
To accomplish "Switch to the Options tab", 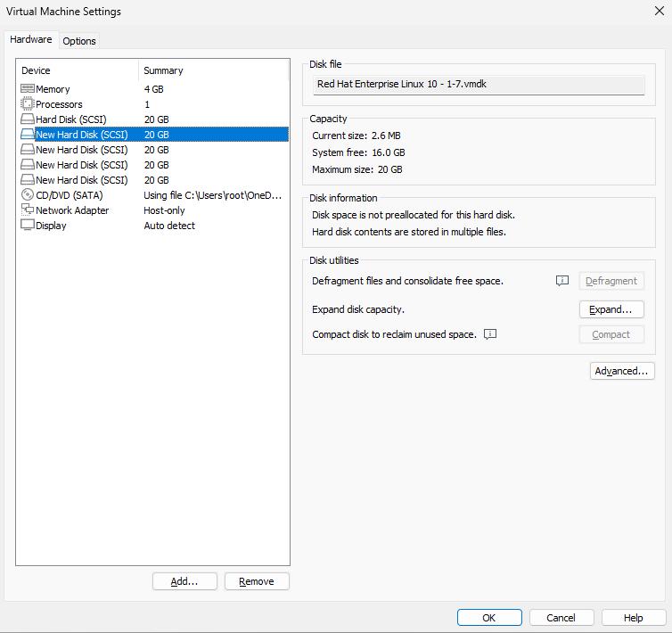I will point(79,41).
